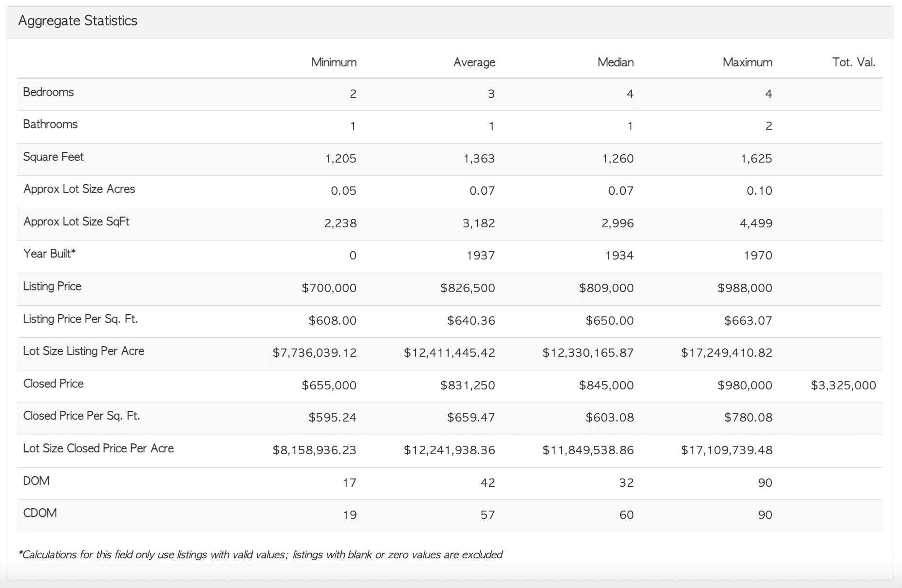Image resolution: width=902 pixels, height=588 pixels.
Task: Click median listing price $809,000
Action: pos(606,288)
